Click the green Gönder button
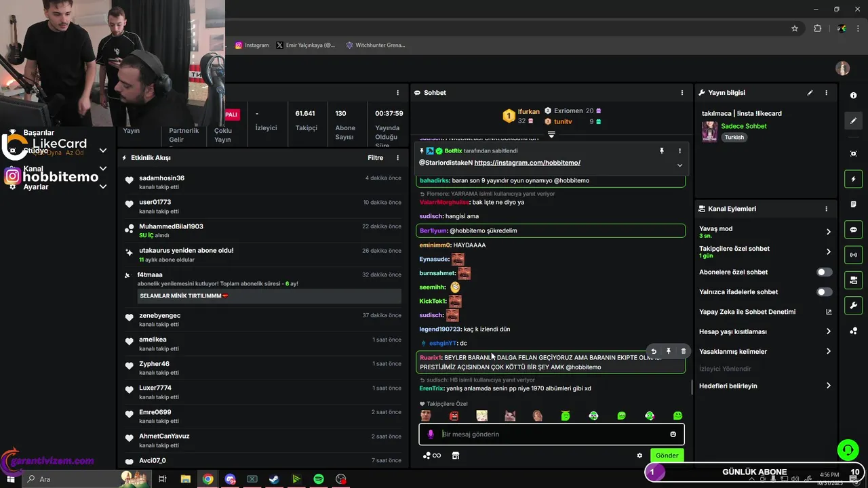868x488 pixels. tap(667, 455)
